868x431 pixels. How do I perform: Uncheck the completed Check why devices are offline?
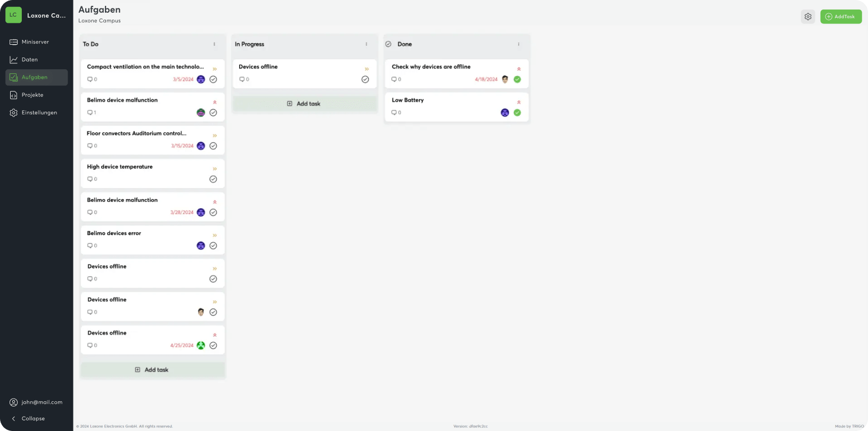[517, 79]
